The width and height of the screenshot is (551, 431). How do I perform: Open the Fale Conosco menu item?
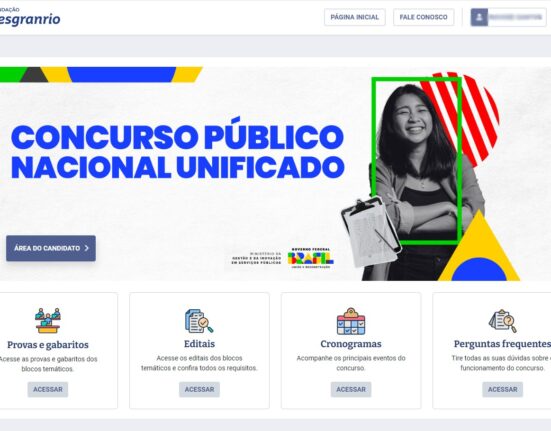click(x=423, y=17)
